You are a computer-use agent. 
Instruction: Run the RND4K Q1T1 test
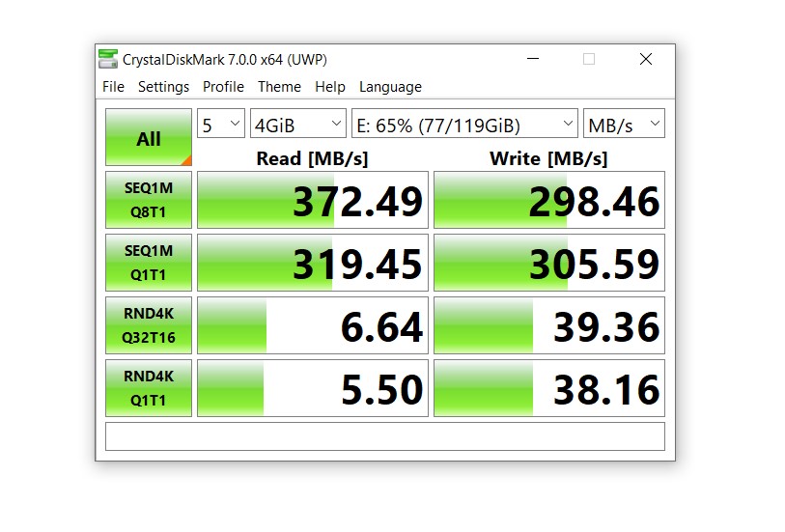tap(149, 388)
